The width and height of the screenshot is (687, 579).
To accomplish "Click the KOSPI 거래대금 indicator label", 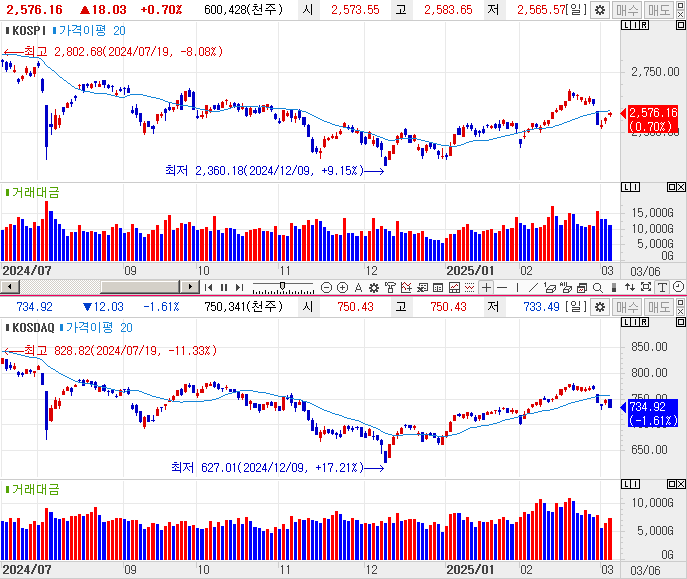I will [32, 192].
